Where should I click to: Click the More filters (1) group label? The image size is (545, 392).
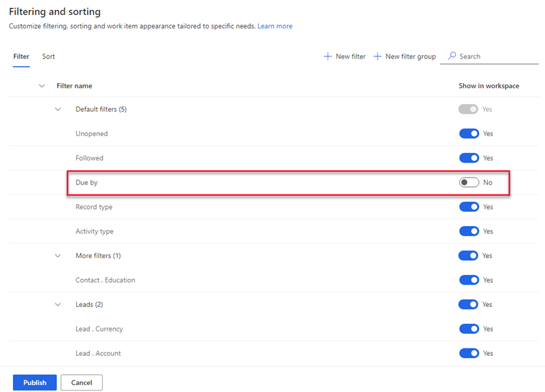[x=98, y=255]
